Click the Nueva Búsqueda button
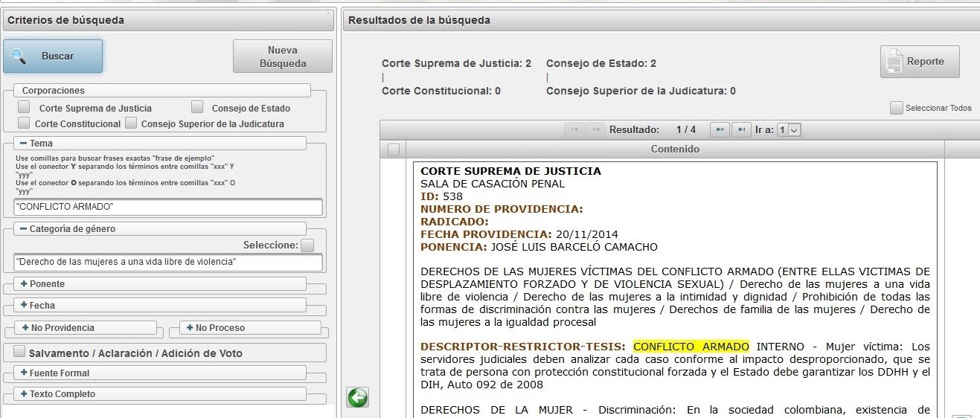 [282, 57]
